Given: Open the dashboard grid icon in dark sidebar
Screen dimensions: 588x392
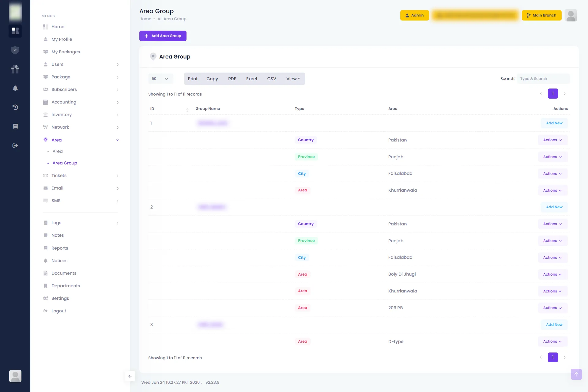Looking at the screenshot, I should pos(15,31).
